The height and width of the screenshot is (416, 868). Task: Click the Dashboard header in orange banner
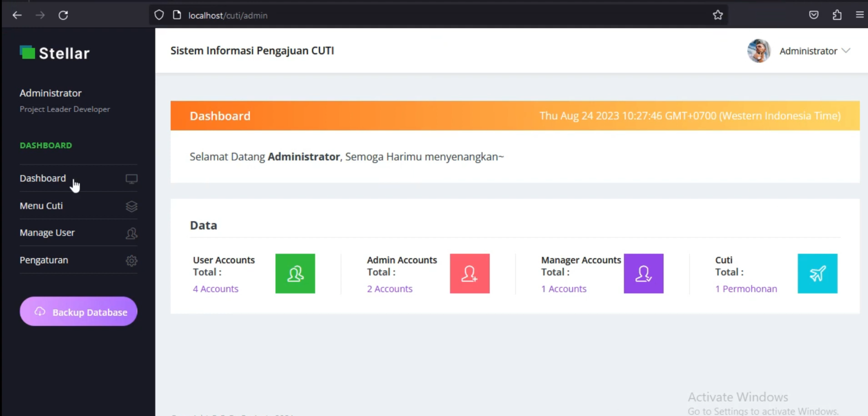pos(220,116)
